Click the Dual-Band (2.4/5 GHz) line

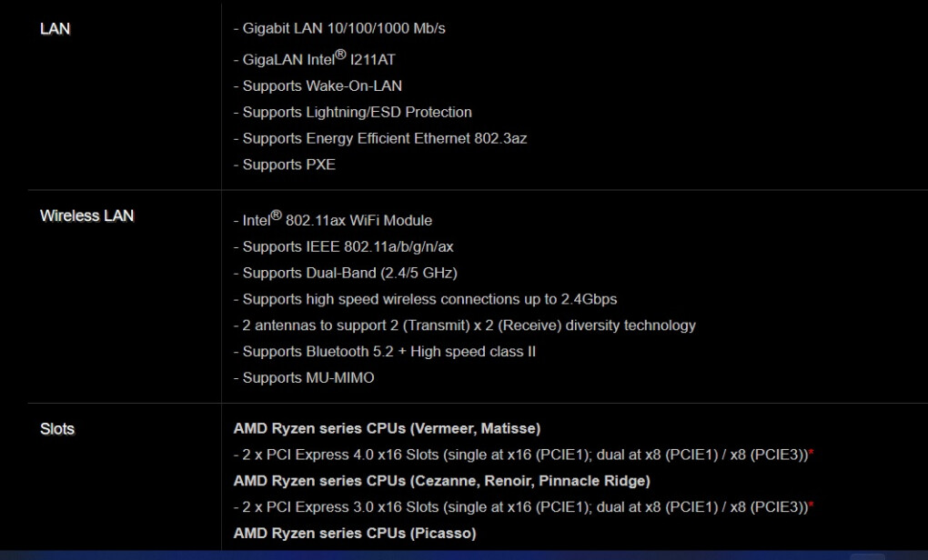point(346,273)
